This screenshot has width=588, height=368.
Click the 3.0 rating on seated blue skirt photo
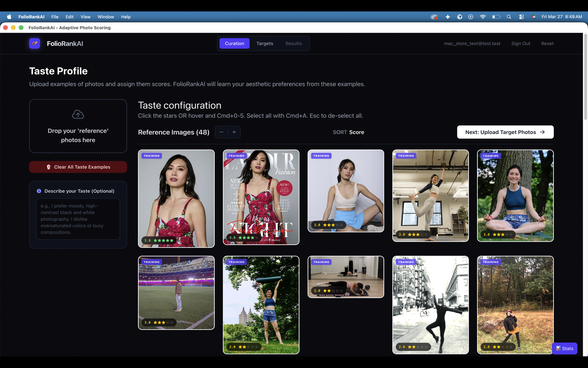329,225
